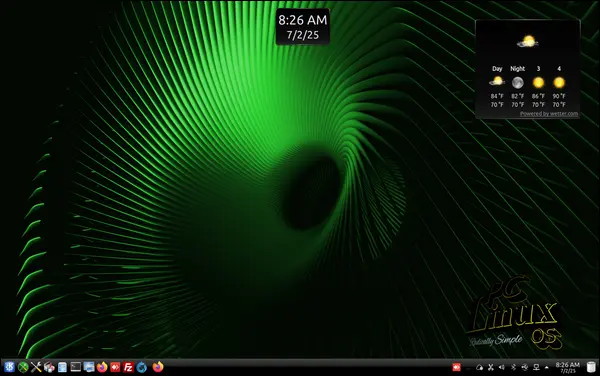Open the clipboard scissors tray icon
Viewport: 600px width, 376px height.
(x=491, y=367)
